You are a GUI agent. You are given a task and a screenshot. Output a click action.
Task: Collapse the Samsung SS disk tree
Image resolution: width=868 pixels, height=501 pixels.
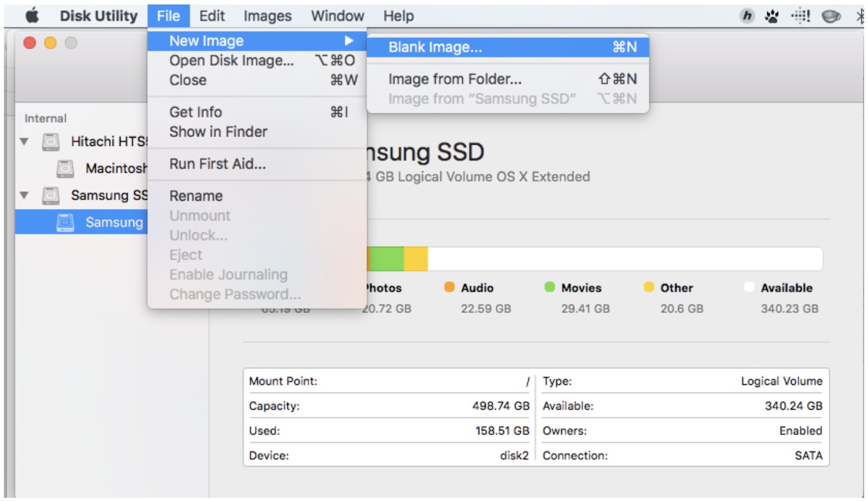point(24,196)
